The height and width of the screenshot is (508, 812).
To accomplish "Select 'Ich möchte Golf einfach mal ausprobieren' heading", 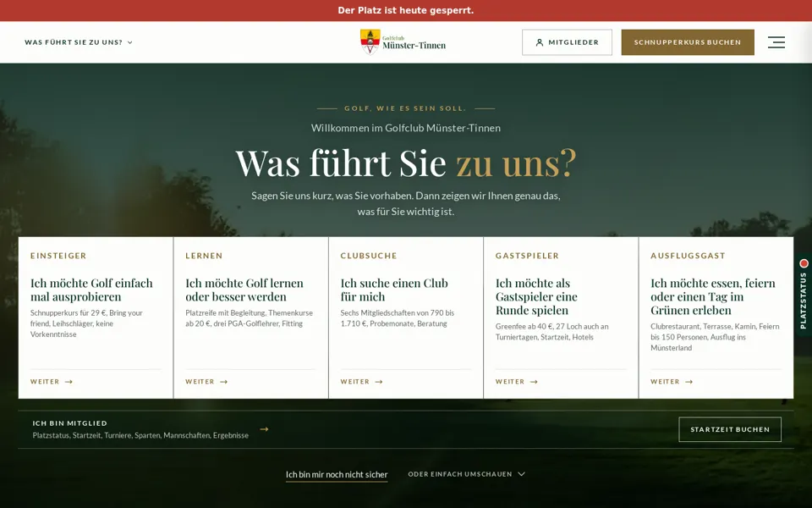I will pos(91,290).
